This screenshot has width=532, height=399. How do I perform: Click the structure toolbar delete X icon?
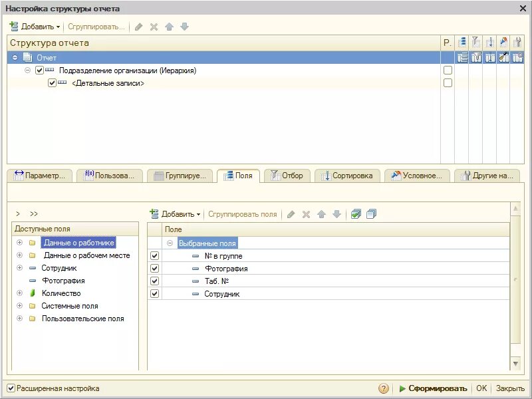click(154, 27)
